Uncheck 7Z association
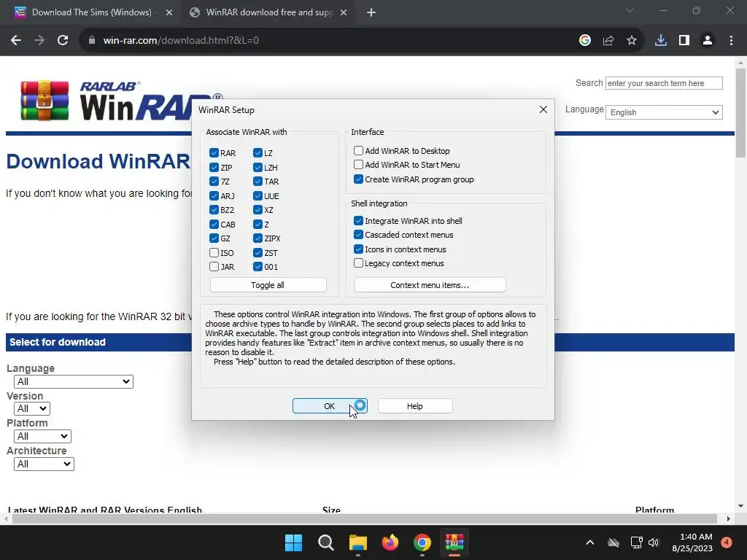Viewport: 747px width, 560px height. [214, 182]
